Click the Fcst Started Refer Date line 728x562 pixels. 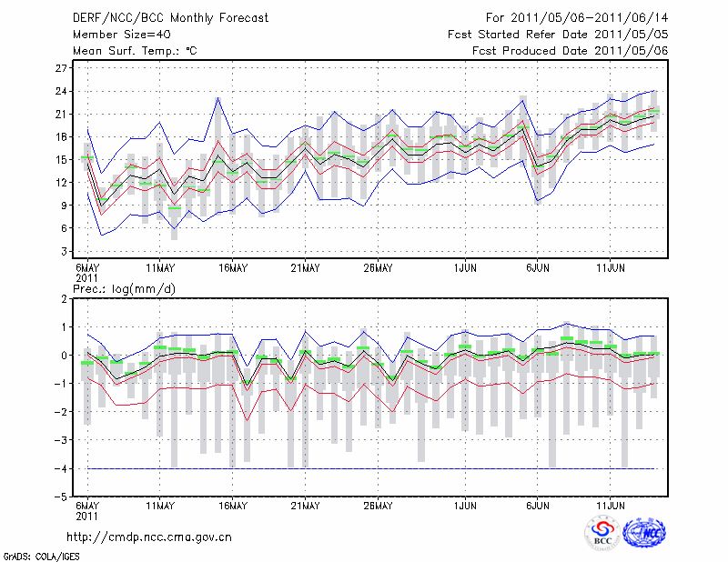[558, 35]
